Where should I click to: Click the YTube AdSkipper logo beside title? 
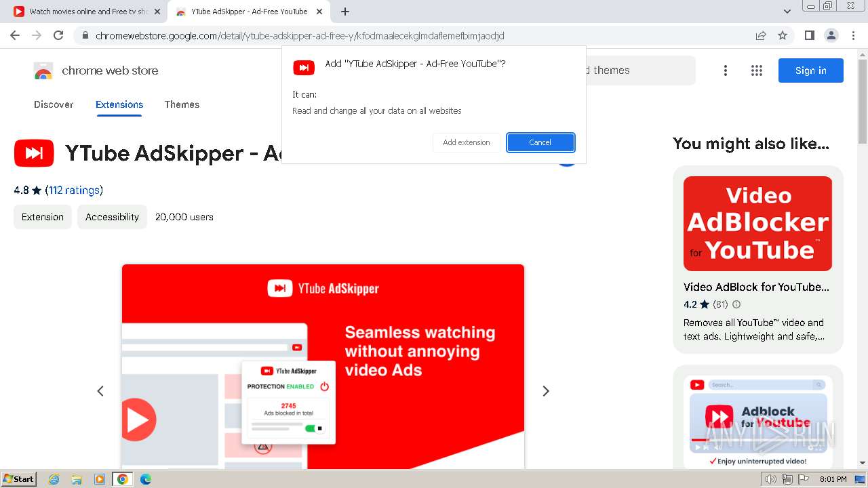pyautogui.click(x=34, y=153)
